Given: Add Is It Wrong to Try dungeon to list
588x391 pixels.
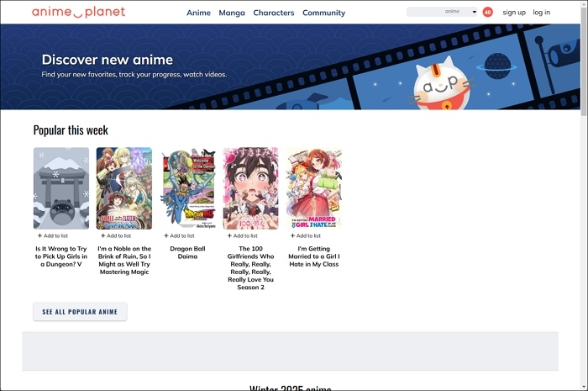Looking at the screenshot, I should (53, 235).
